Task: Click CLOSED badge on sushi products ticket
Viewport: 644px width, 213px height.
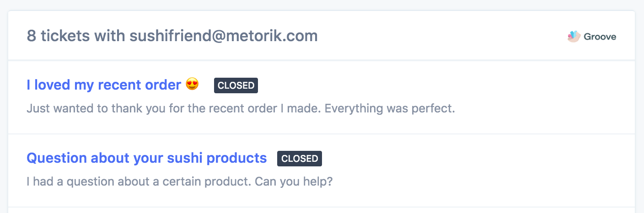Action: (299, 159)
